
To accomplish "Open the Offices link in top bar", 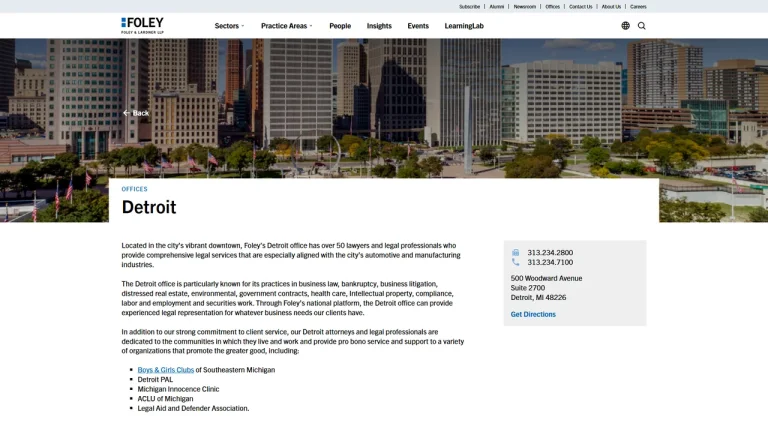I will pyautogui.click(x=552, y=7).
